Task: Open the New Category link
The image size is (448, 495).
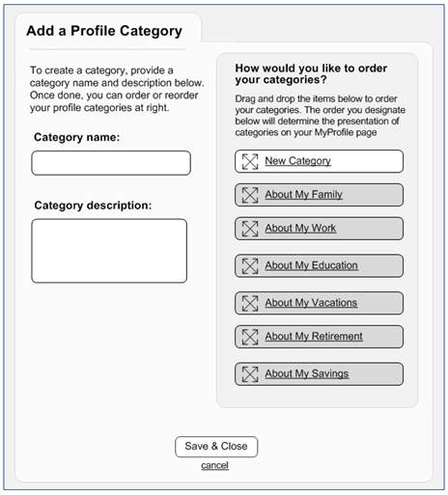Action: tap(297, 161)
